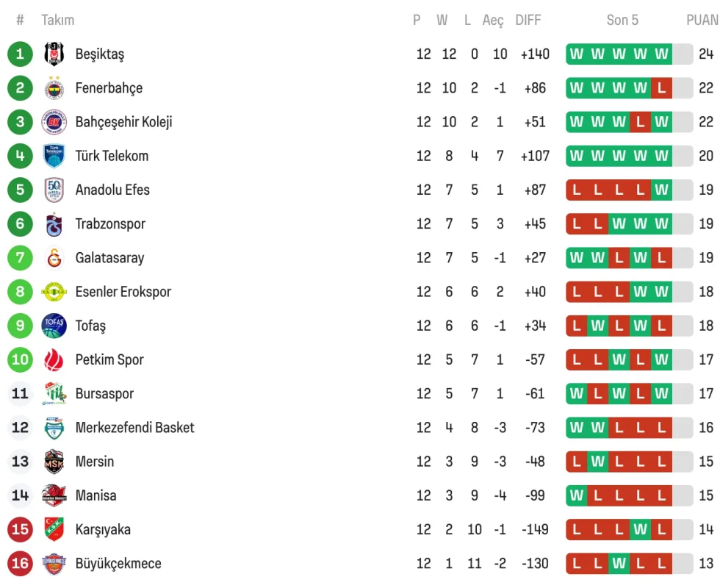
Task: Click Fenerbahçe's red L form badge
Action: (661, 88)
